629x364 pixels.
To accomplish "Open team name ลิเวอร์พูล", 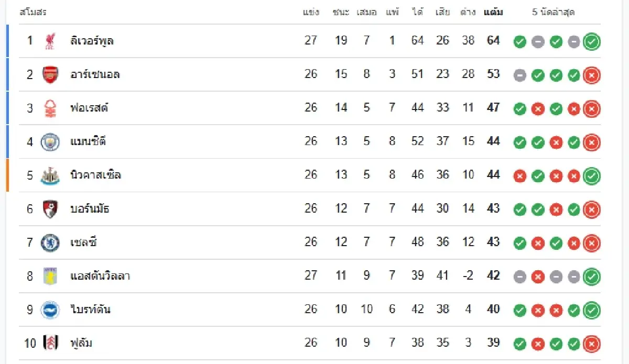I will (92, 41).
